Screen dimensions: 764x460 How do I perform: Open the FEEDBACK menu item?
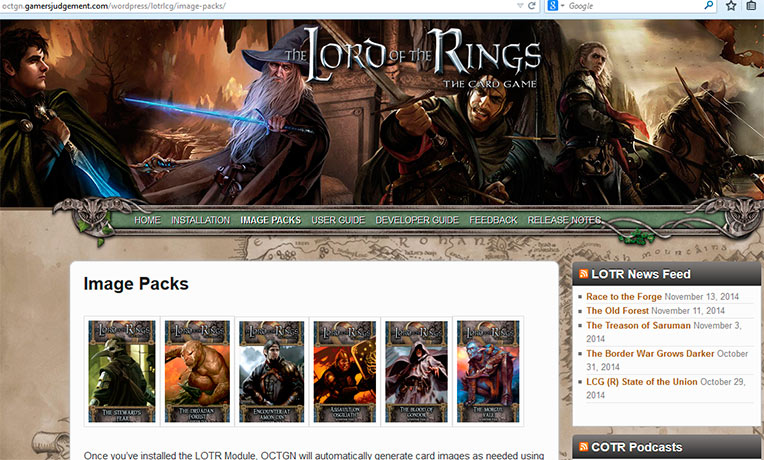(x=493, y=220)
